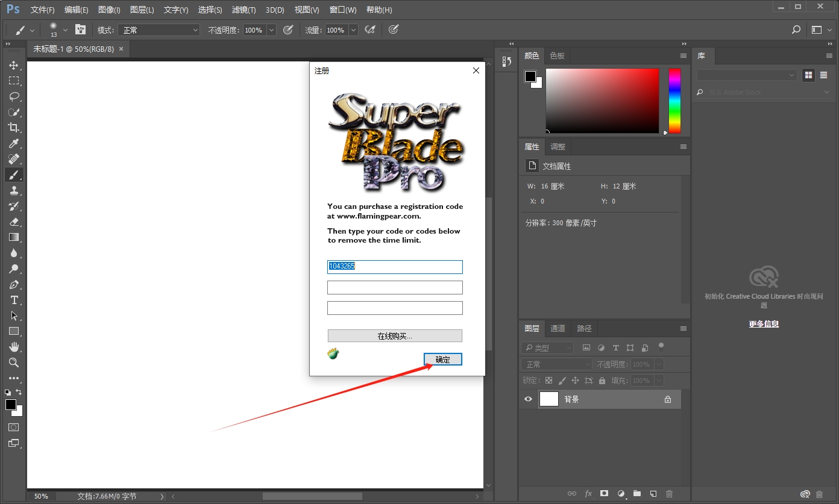Screen dimensions: 839x504
Task: Open the workspace switcher dropdown
Action: point(820,30)
